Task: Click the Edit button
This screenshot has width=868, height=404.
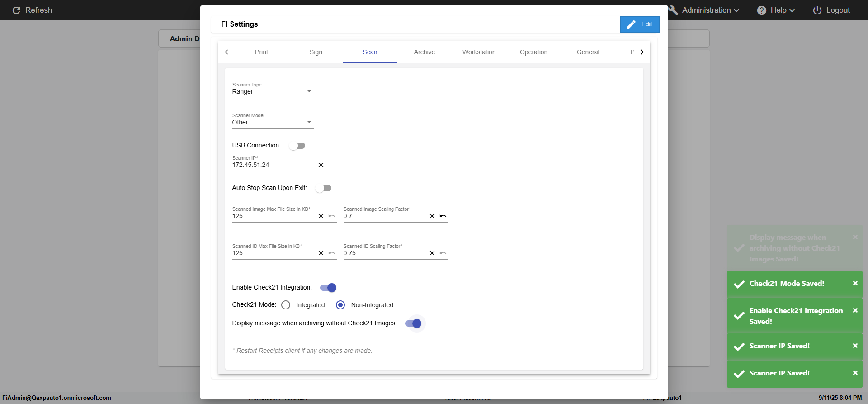Action: [x=640, y=24]
